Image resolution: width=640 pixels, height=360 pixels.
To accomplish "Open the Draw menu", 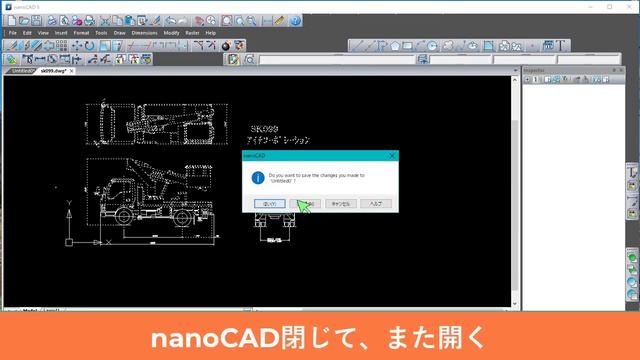I will click(120, 33).
